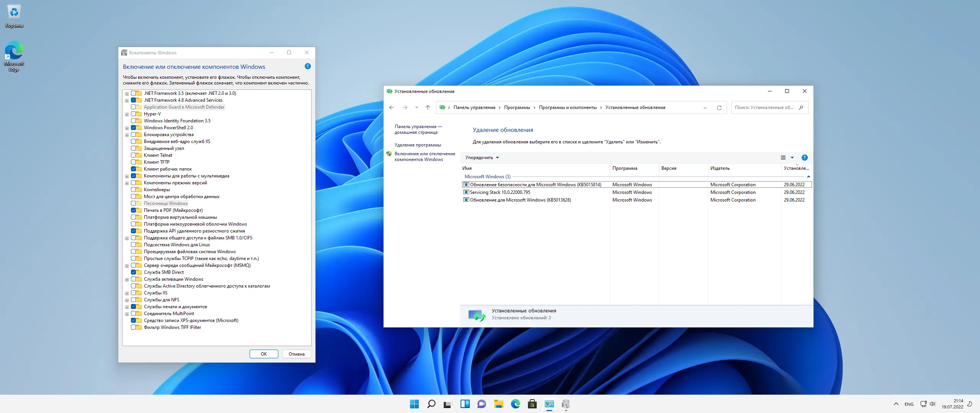
Task: Click the help icon in the updates toolbar
Action: tap(804, 158)
